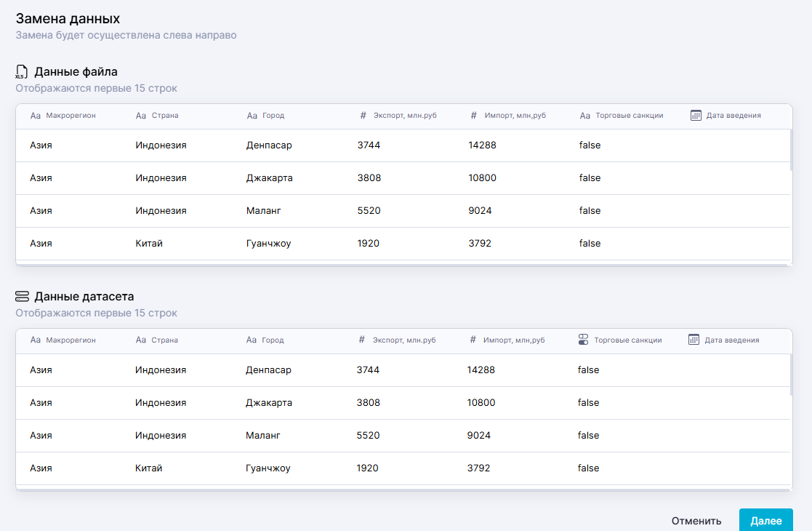
Task: Click the dataset icon beside Данные датасета
Action: click(22, 297)
